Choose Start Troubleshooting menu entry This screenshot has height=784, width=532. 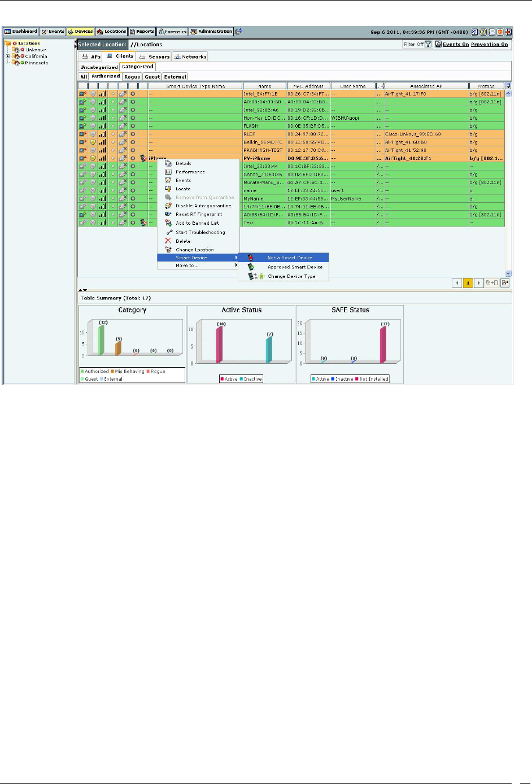point(198,232)
